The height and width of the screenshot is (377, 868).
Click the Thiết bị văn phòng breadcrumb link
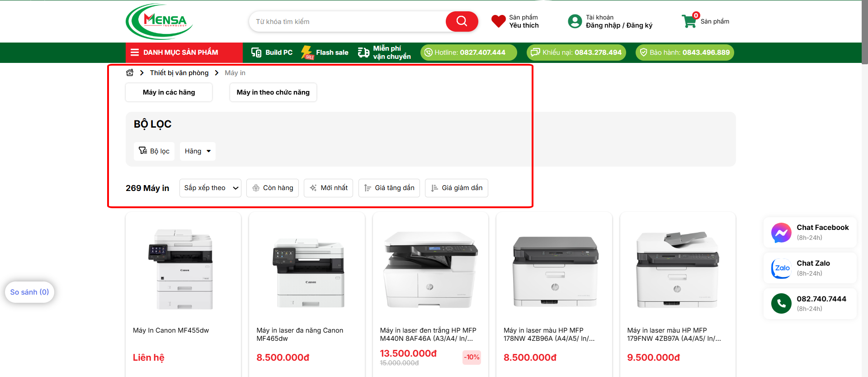tap(179, 73)
